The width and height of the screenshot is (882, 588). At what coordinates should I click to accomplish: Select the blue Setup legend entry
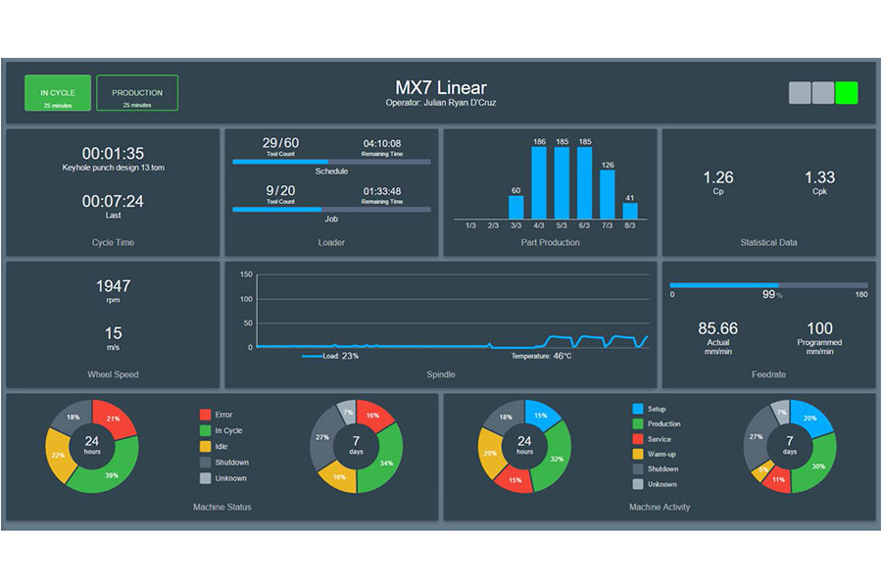coord(656,409)
